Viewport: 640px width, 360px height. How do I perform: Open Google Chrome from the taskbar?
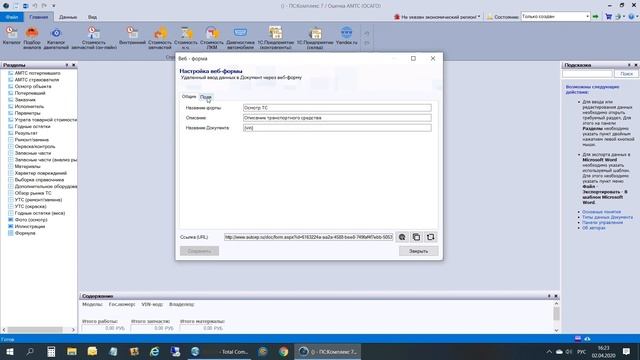pyautogui.click(x=283, y=351)
